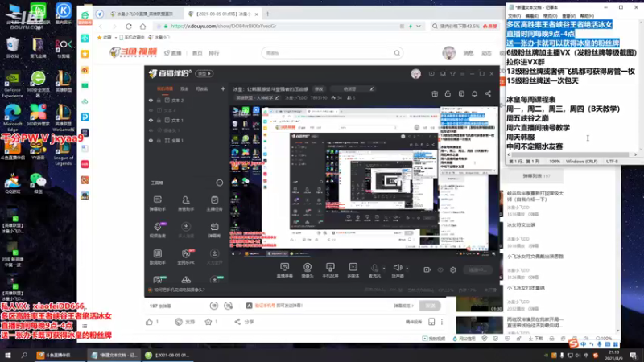Open the 类型 selector in streaming app title
The image size is (644, 362).
pyautogui.click(x=204, y=74)
